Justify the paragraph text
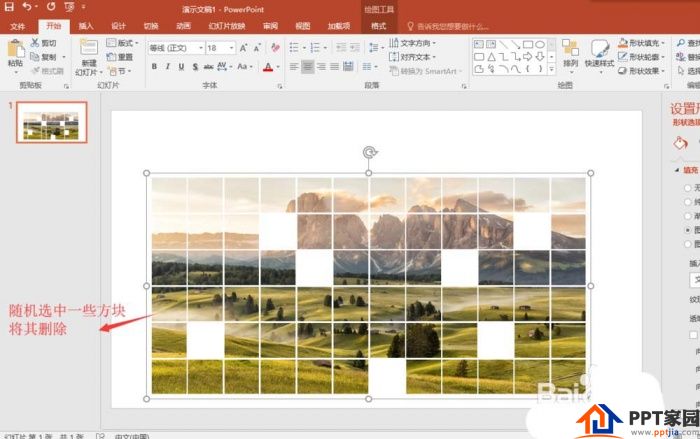The image size is (700, 439). [x=334, y=67]
